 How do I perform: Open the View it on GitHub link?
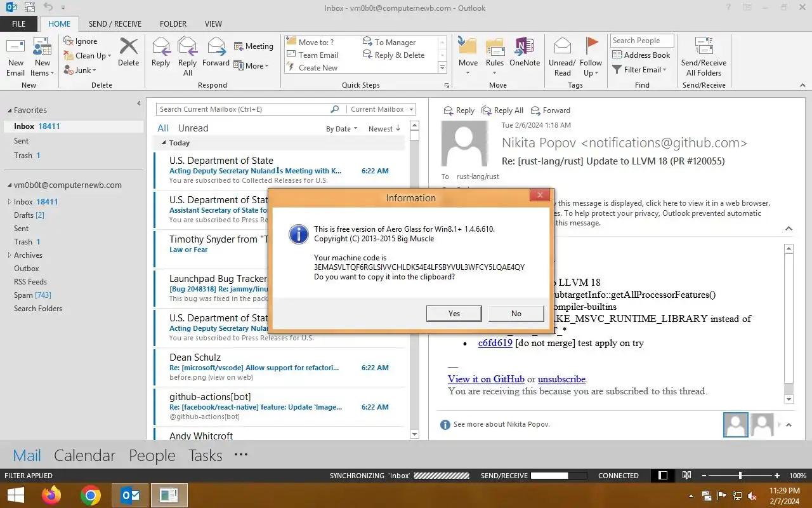click(486, 379)
